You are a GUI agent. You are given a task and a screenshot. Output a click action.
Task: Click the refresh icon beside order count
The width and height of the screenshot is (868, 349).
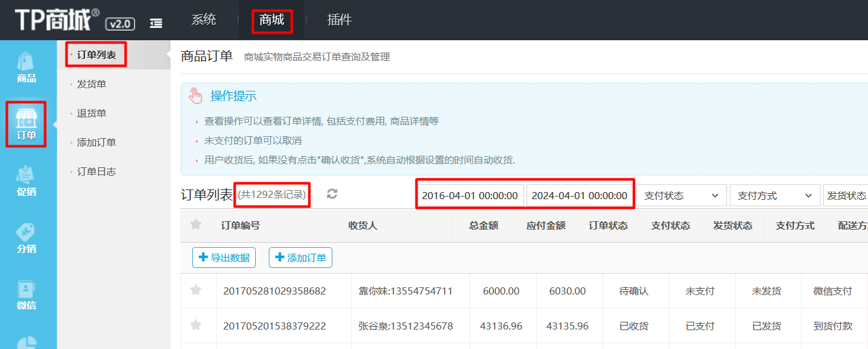pos(332,194)
